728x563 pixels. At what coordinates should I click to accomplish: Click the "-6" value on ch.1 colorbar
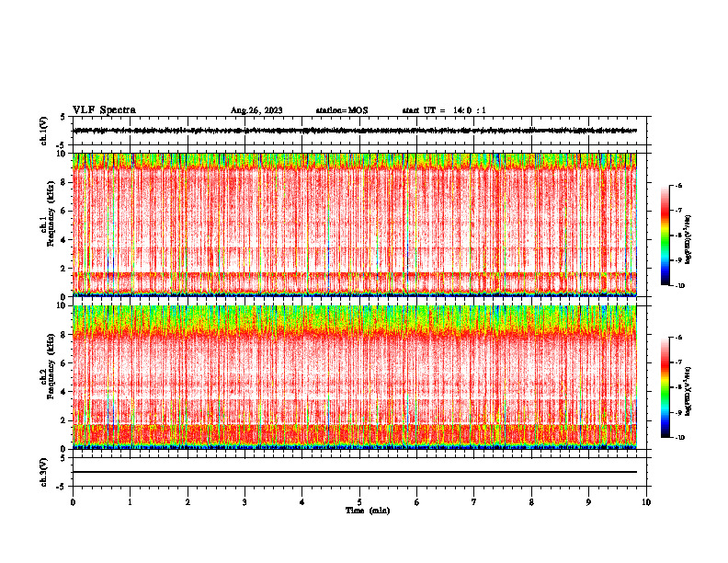click(x=678, y=186)
